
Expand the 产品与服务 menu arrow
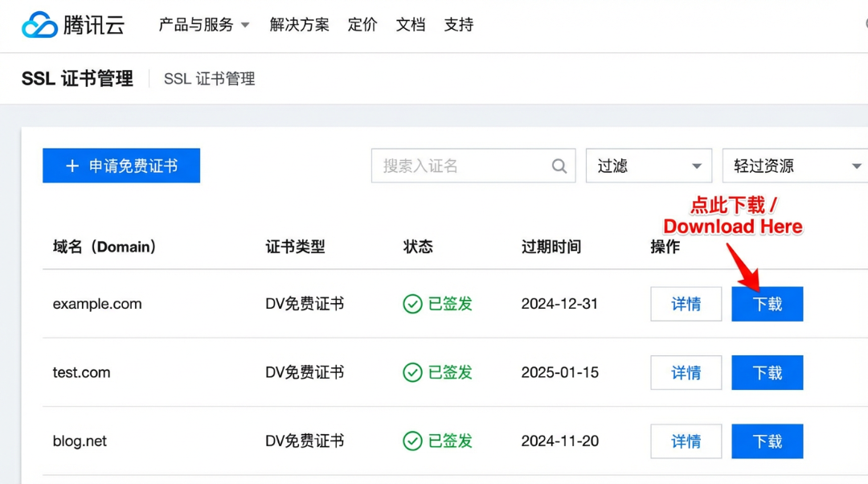click(x=245, y=25)
